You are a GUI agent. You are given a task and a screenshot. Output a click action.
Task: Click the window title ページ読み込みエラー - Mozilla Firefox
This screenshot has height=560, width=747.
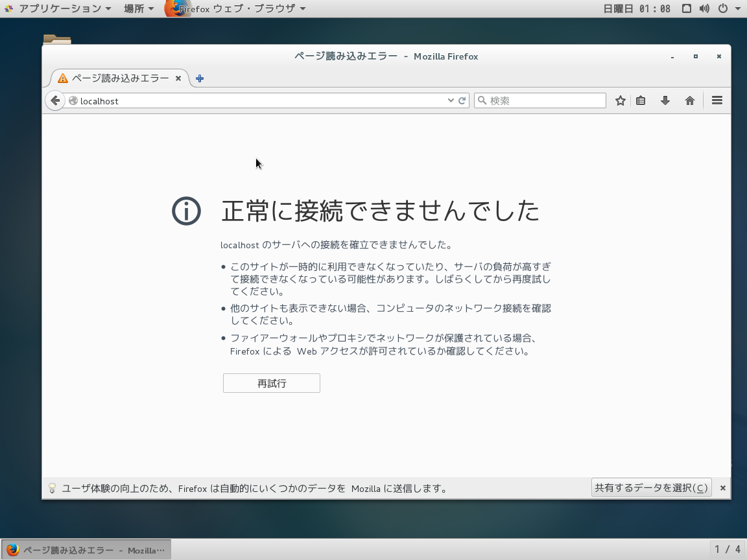point(386,56)
